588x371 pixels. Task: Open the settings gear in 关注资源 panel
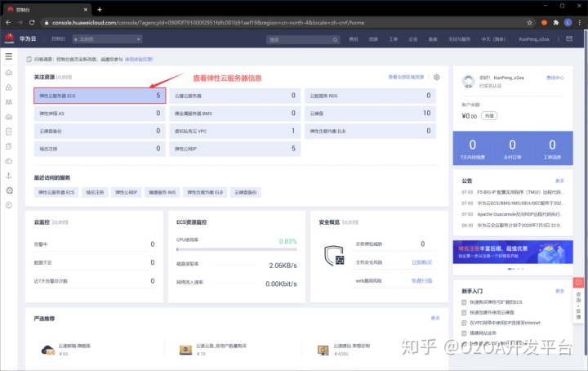click(x=436, y=77)
